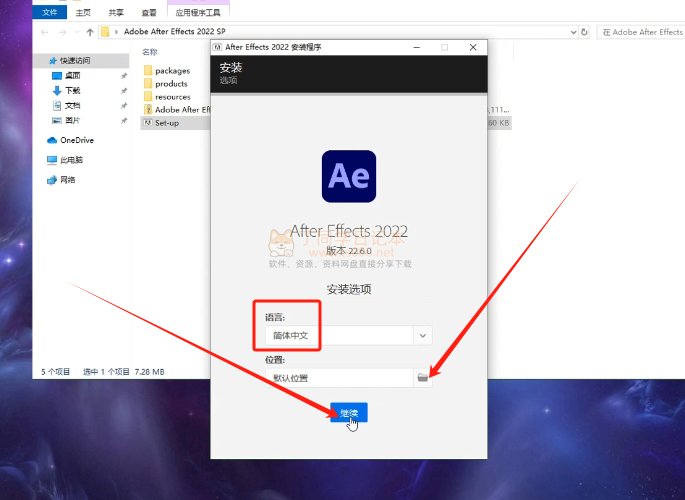Click the Forward arrow in Explorer

click(62, 32)
